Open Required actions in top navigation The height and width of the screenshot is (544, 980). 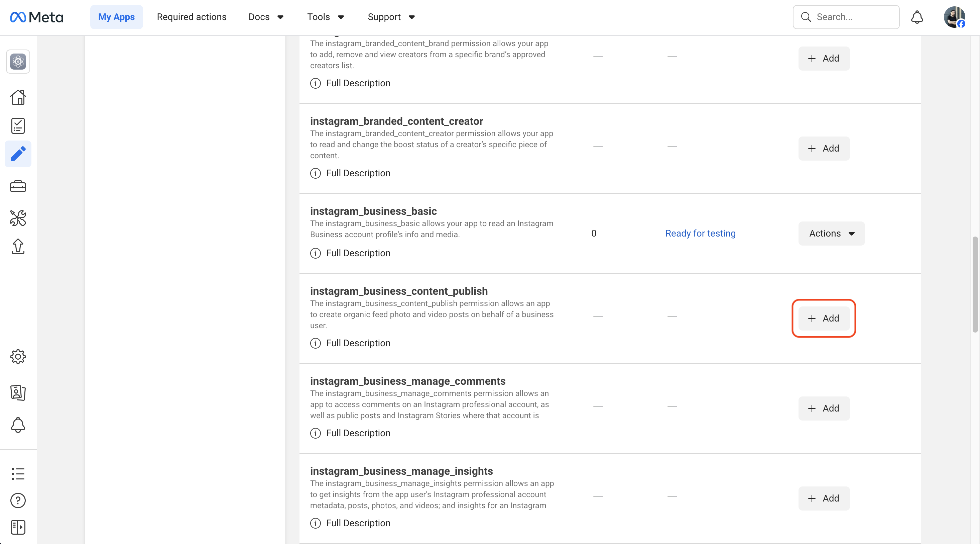(x=192, y=17)
